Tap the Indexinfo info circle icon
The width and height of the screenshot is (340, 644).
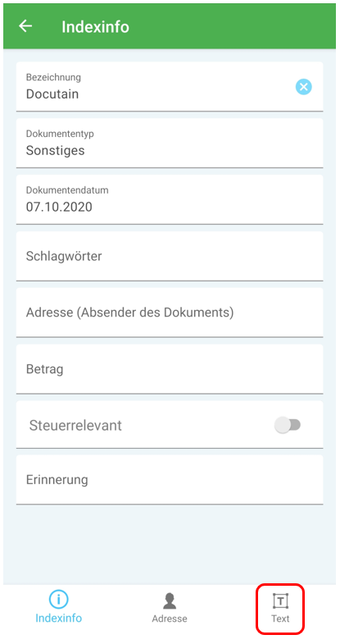pyautogui.click(x=58, y=601)
